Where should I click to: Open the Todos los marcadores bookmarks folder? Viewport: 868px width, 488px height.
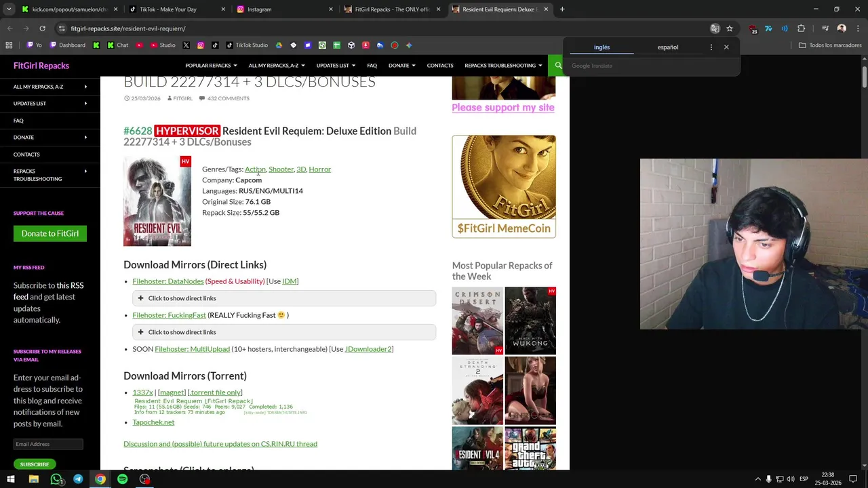pos(830,45)
